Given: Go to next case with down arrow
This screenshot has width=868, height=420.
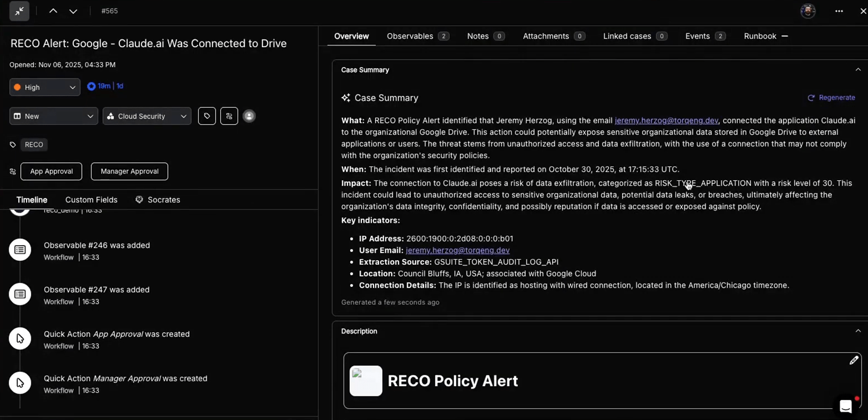Looking at the screenshot, I should click(73, 11).
